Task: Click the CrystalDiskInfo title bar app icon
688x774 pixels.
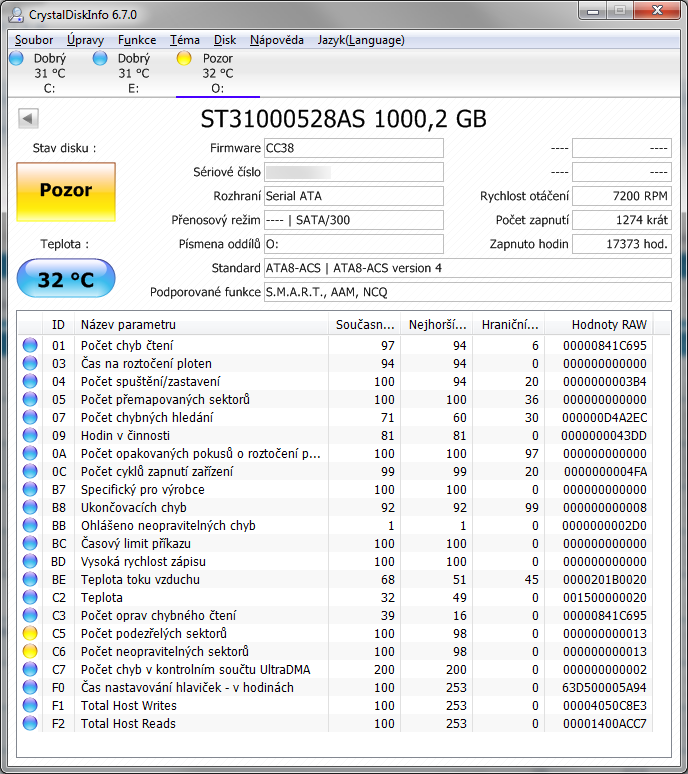Action: (x=16, y=15)
